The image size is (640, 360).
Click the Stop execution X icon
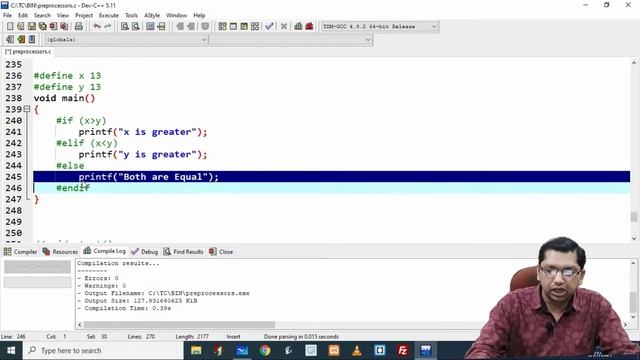tap(284, 27)
